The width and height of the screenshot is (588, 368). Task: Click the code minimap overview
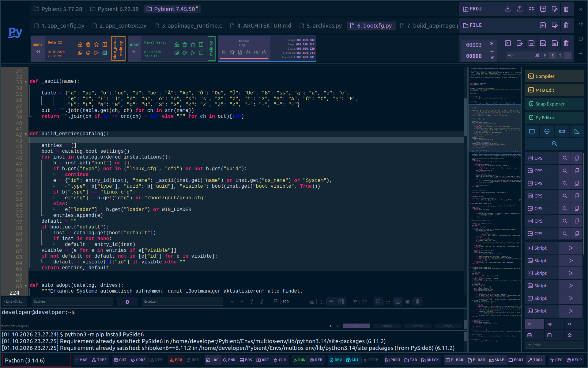tap(495, 210)
